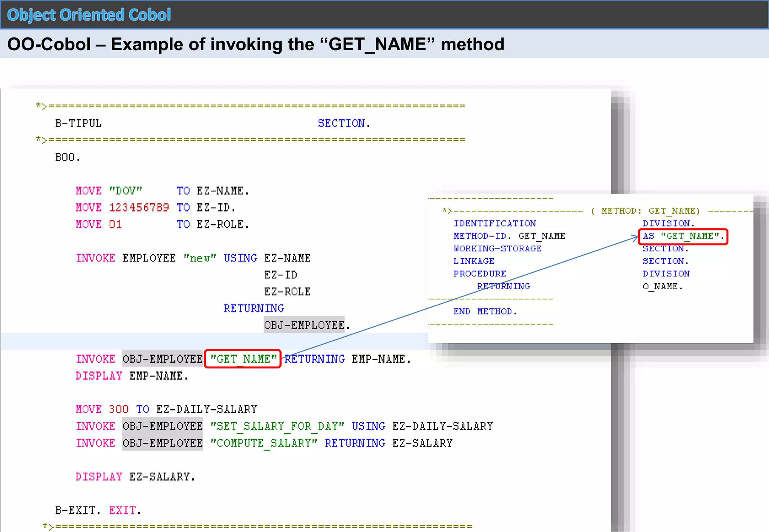769x532 pixels.
Task: Click OBJ-EMPLOYEE in the COMPUTE_SALARY line
Action: 163,443
